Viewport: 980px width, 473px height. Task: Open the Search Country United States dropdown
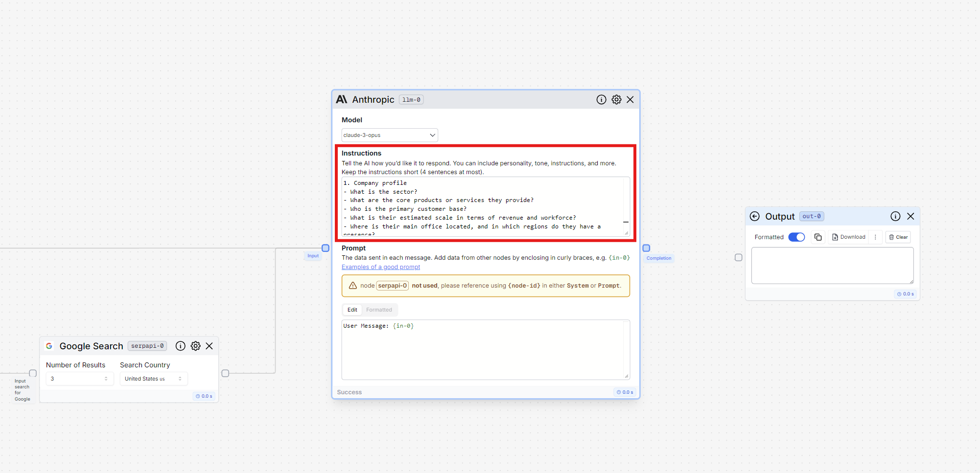click(154, 379)
